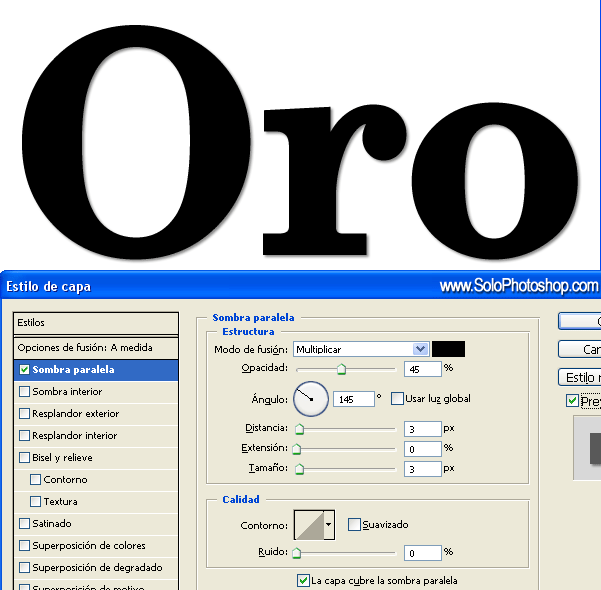This screenshot has width=601, height=590.
Task: Open the Modo de fusión dropdown
Action: click(361, 349)
